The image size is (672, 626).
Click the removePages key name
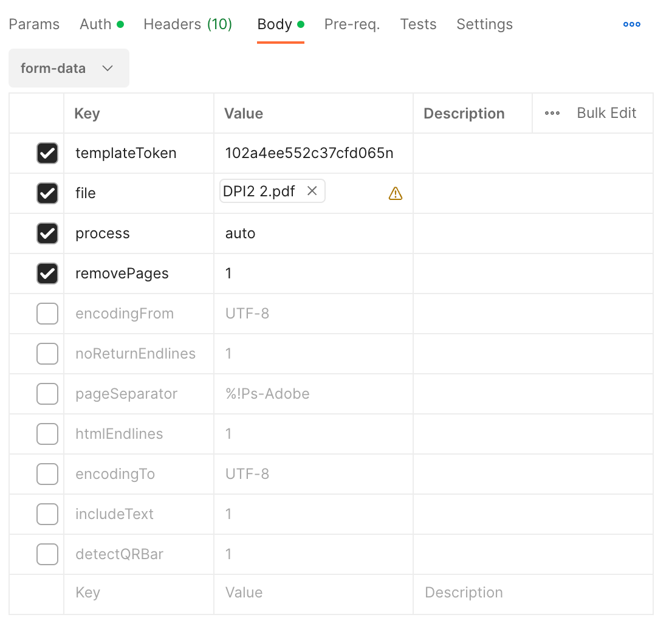[x=122, y=273]
